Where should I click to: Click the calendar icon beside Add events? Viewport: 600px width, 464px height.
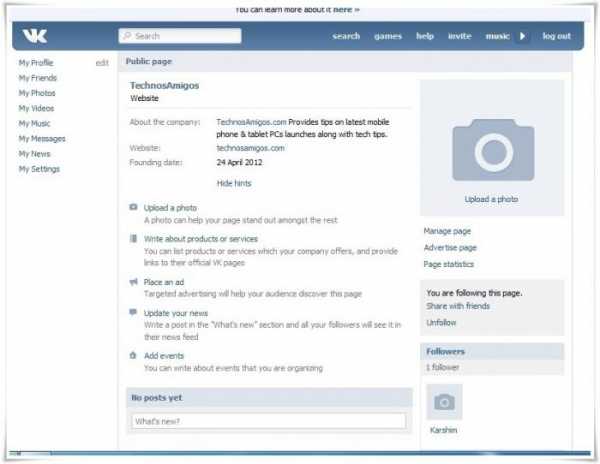click(x=134, y=355)
